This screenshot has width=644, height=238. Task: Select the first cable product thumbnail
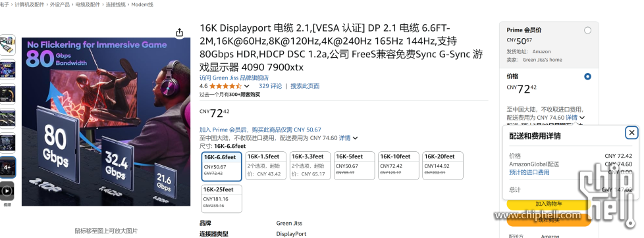point(7,45)
